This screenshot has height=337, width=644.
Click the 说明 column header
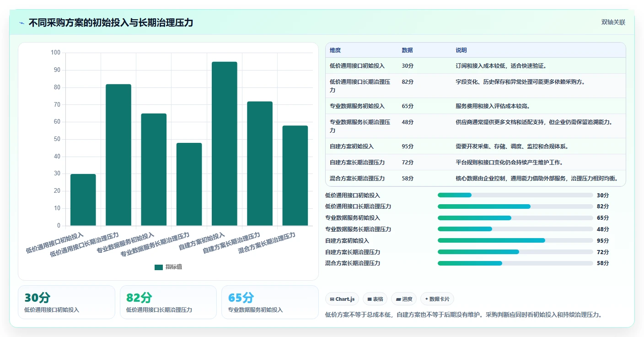[x=461, y=50]
